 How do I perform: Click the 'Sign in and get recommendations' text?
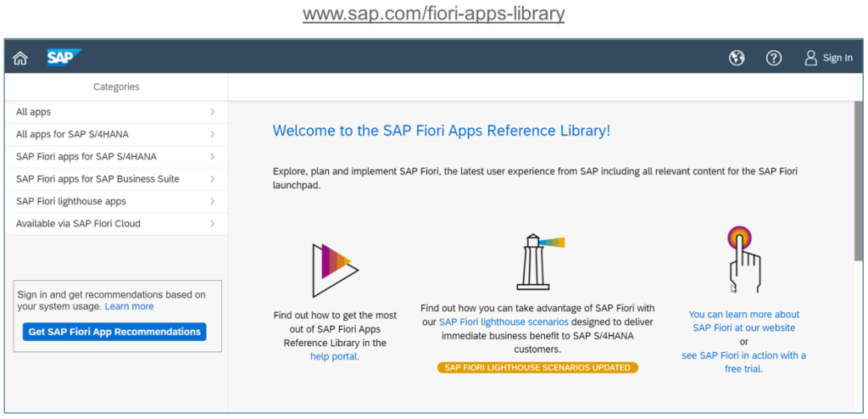tap(111, 300)
